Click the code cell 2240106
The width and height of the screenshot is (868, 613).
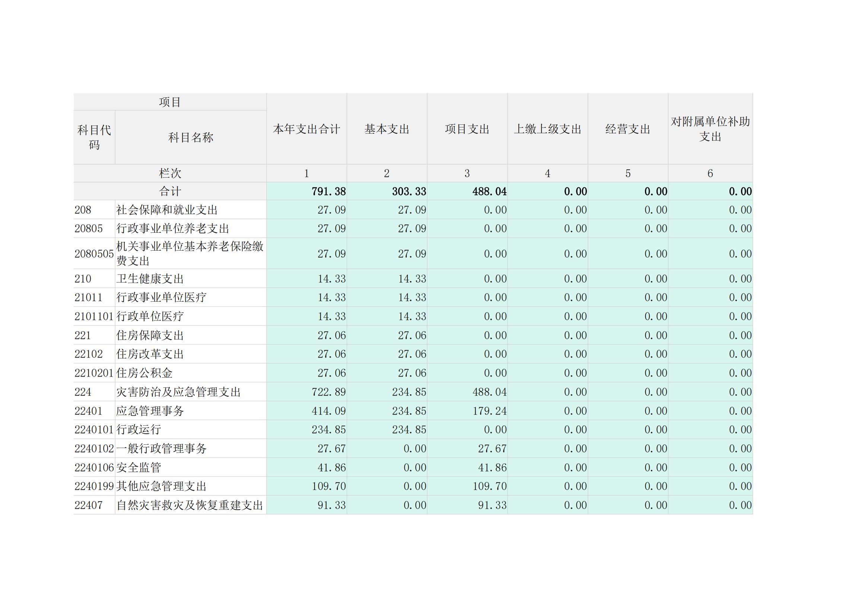[x=94, y=467]
